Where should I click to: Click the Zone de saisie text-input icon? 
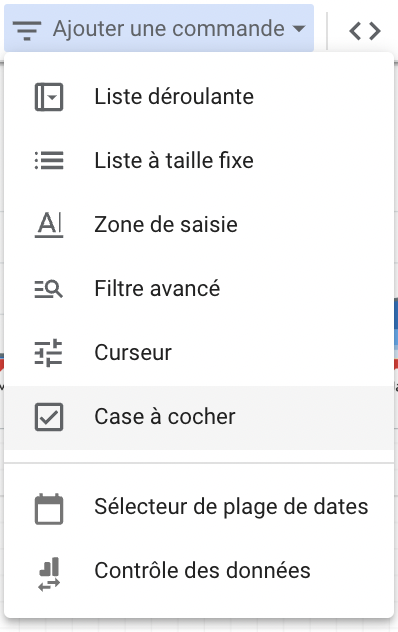click(x=49, y=225)
